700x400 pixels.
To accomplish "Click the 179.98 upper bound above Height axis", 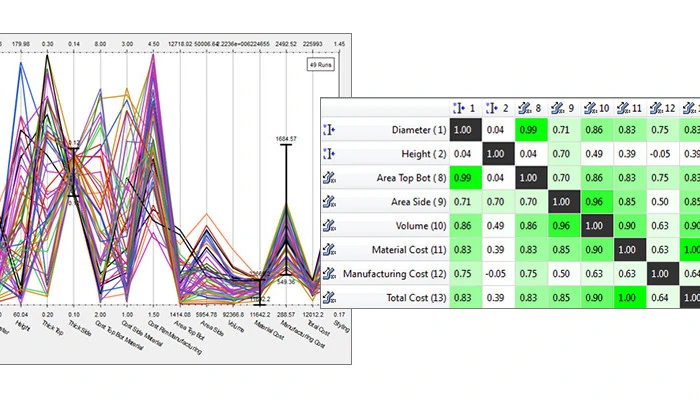I will (x=21, y=44).
